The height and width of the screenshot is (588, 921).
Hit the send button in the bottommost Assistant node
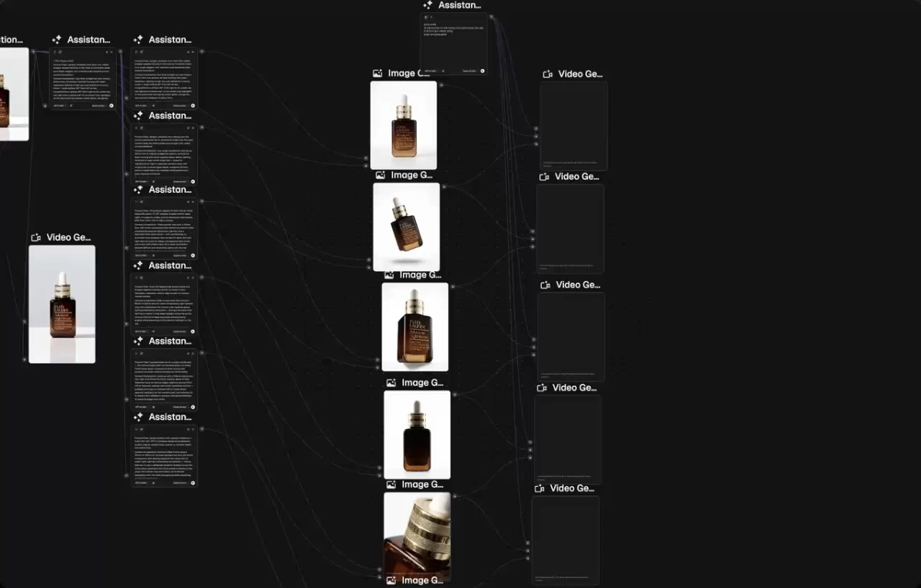coord(193,483)
